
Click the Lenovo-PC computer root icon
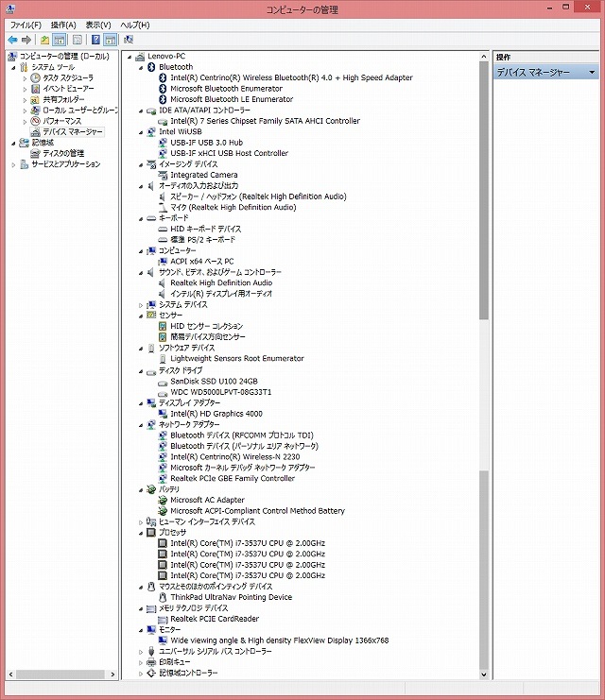pyautogui.click(x=140, y=57)
